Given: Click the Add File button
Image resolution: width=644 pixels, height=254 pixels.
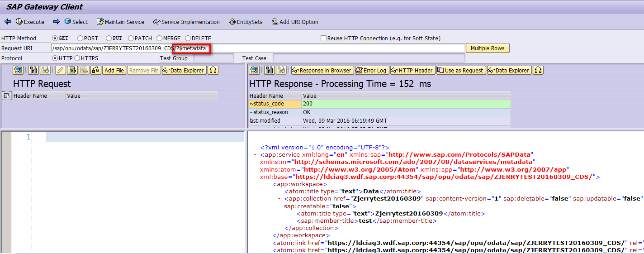Looking at the screenshot, I should pos(114,70).
